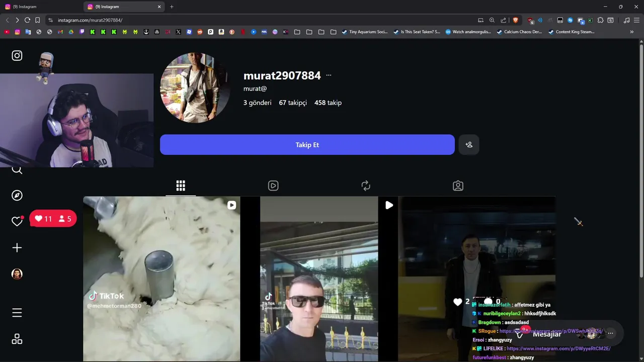Open profile options three-dot menu

tap(329, 75)
